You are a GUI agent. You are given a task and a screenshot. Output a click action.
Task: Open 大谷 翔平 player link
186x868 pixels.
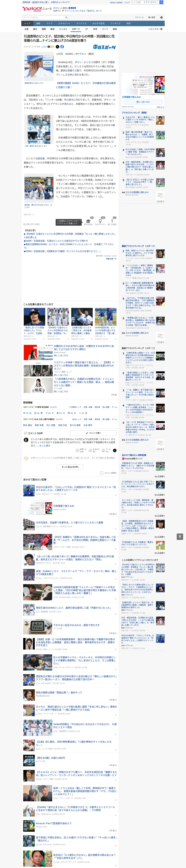pyautogui.click(x=88, y=425)
